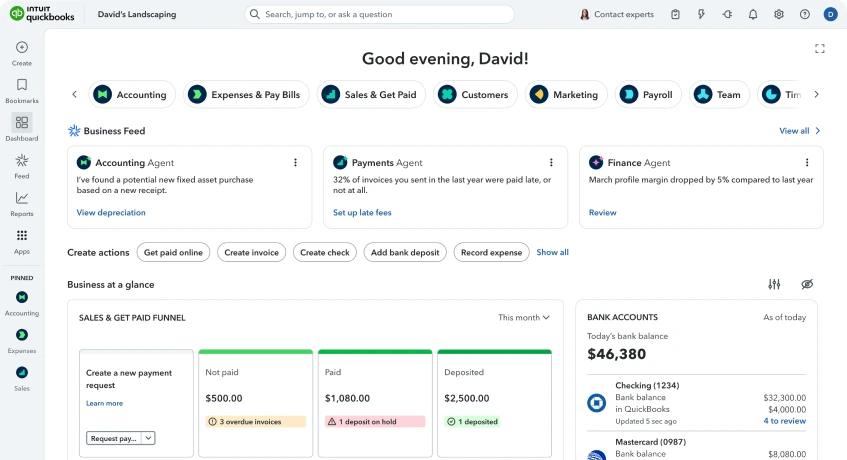
Task: Click the David's Landscaping company name
Action: 137,14
